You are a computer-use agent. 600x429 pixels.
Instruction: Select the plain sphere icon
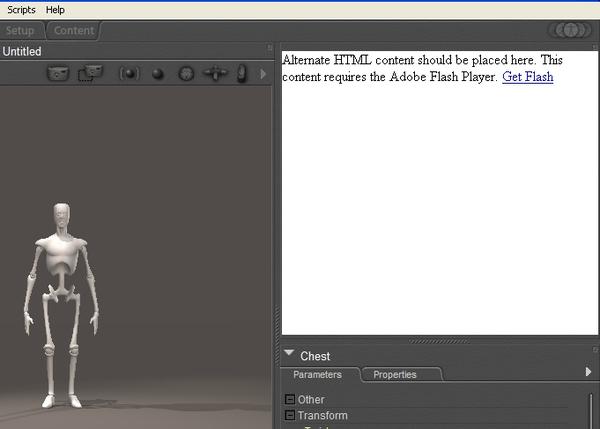tap(158, 73)
